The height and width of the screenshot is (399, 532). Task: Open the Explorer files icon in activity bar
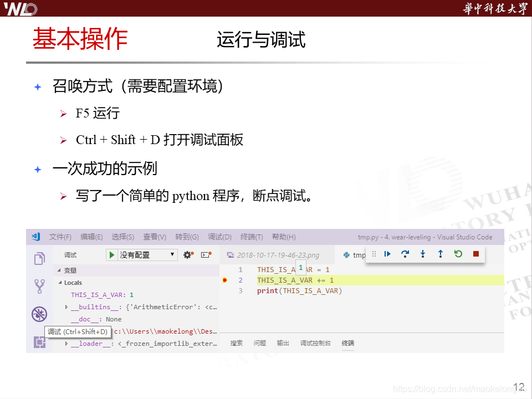[39, 259]
